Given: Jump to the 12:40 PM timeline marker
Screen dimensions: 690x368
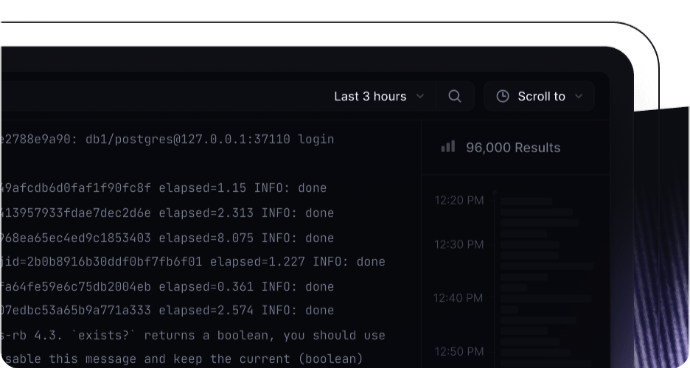Looking at the screenshot, I should (458, 298).
